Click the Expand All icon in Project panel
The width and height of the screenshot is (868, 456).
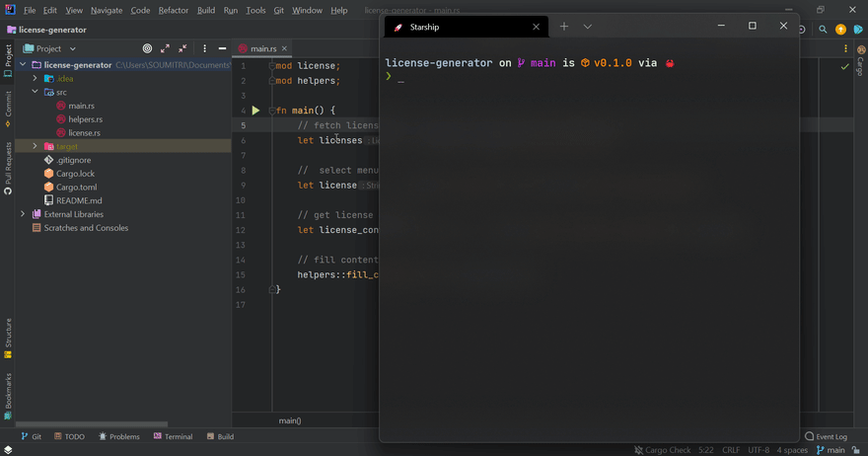pos(165,48)
